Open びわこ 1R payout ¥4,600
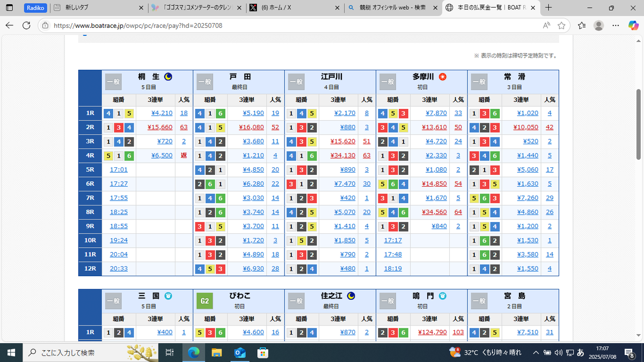This screenshot has width=644, height=362. coord(253,332)
